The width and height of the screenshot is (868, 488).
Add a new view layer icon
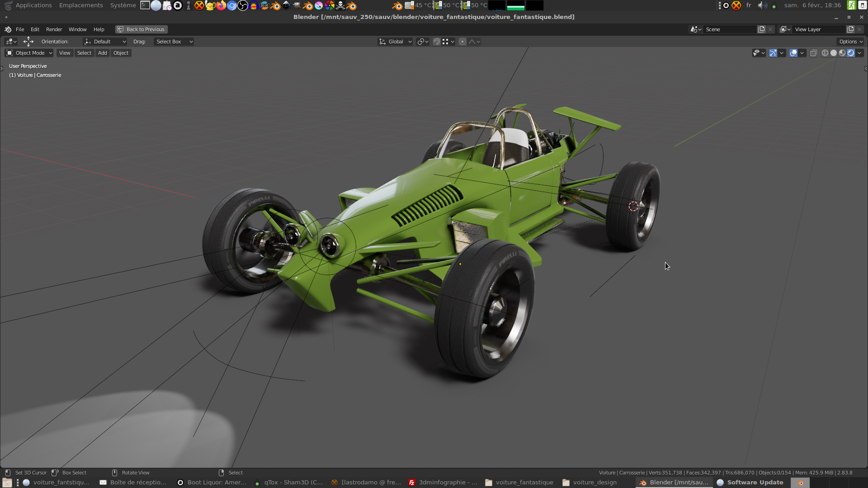850,29
